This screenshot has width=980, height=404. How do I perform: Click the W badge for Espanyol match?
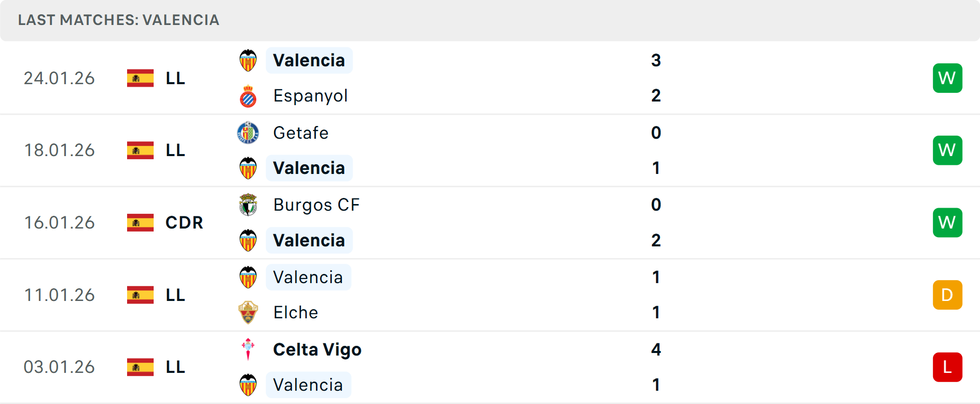click(947, 78)
